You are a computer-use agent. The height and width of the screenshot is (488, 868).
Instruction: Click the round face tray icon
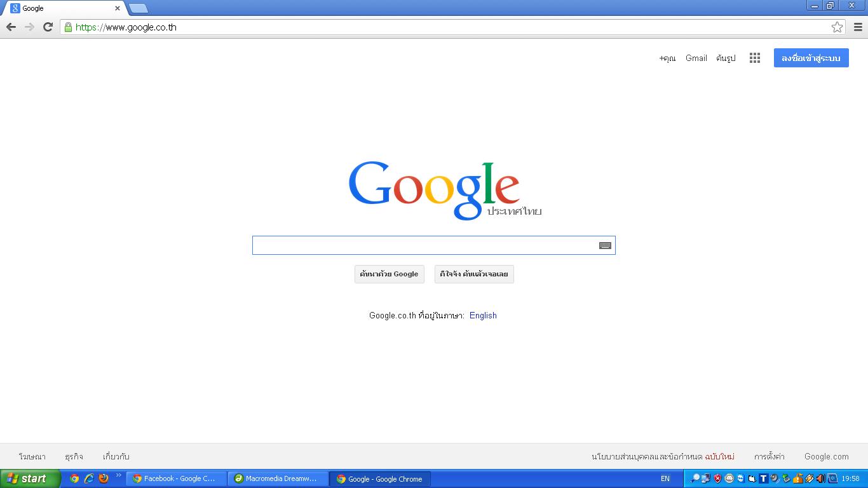[x=729, y=478]
